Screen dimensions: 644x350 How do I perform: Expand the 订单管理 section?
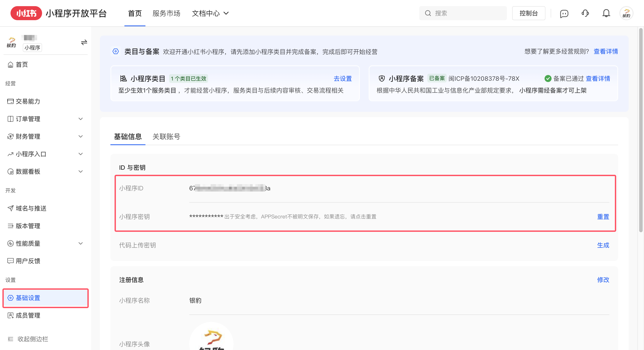(28, 119)
